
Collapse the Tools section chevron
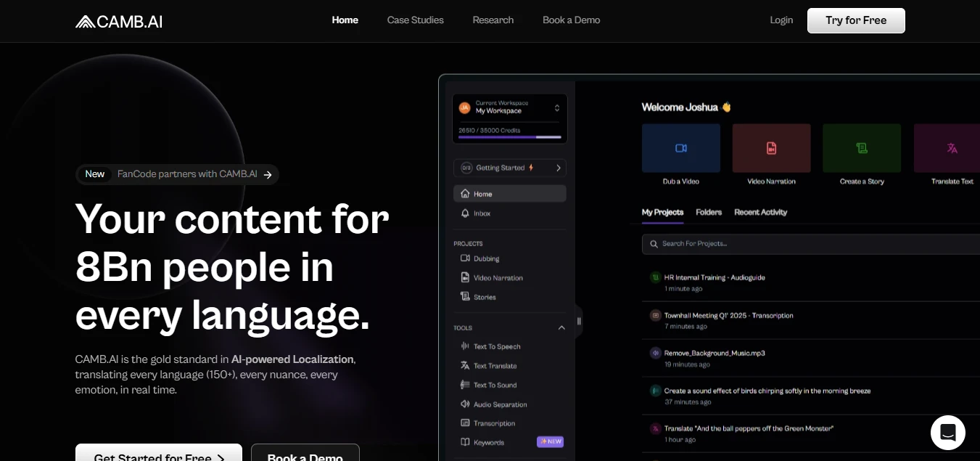(561, 328)
